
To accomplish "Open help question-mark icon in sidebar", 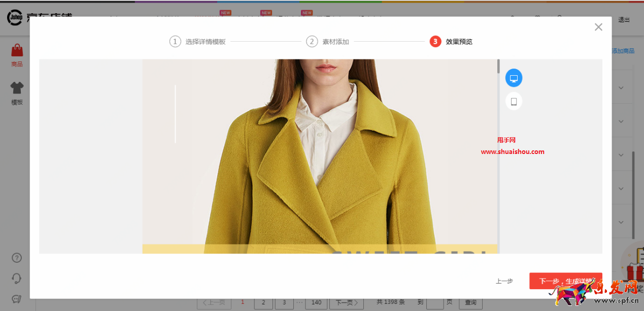I will tap(17, 258).
